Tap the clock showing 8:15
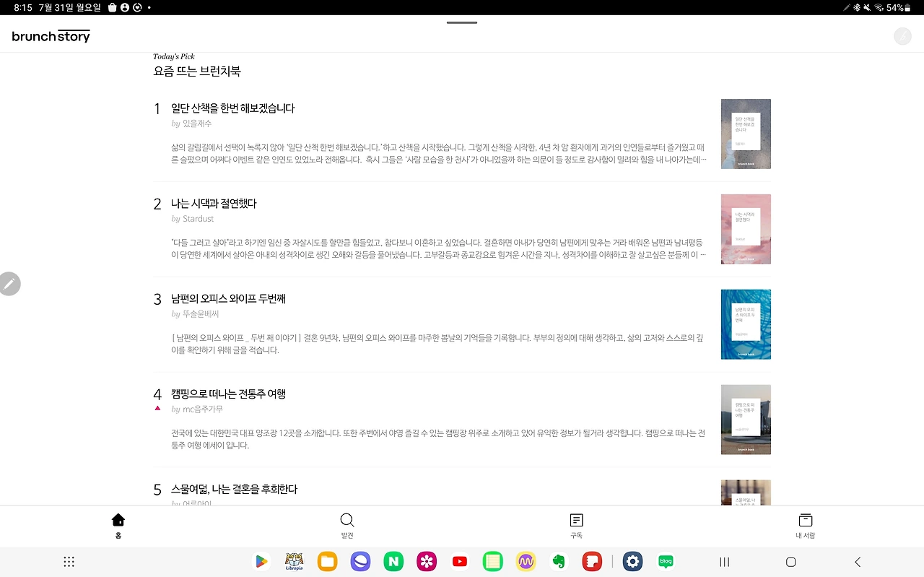Viewport: 924px width, 577px height. [x=23, y=7]
